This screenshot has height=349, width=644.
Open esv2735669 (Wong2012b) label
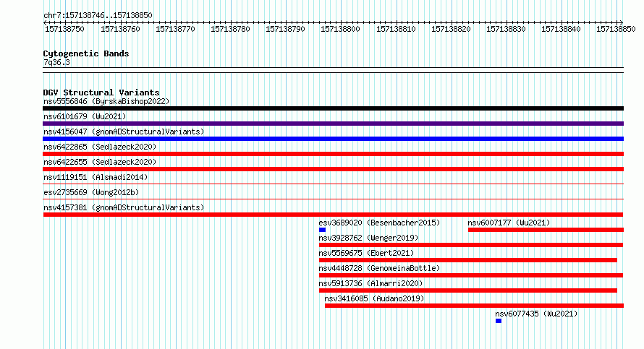(x=91, y=192)
